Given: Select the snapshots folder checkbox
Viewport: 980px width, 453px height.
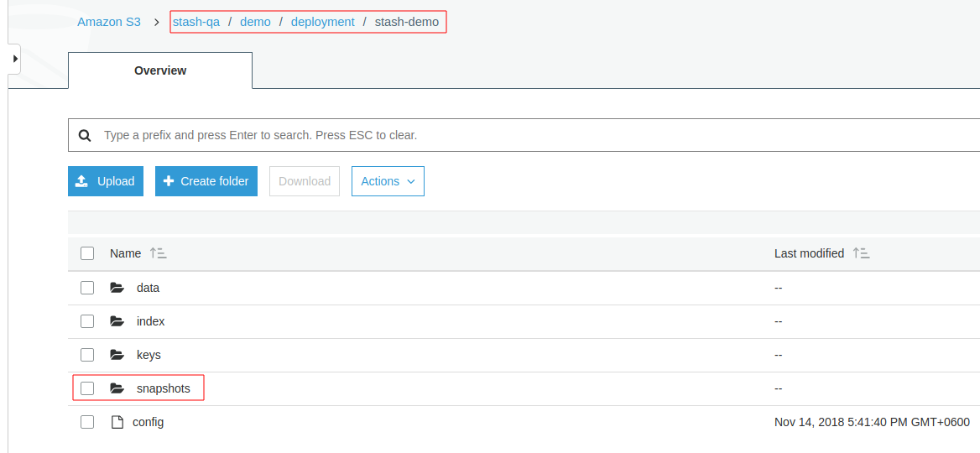Looking at the screenshot, I should [x=87, y=388].
